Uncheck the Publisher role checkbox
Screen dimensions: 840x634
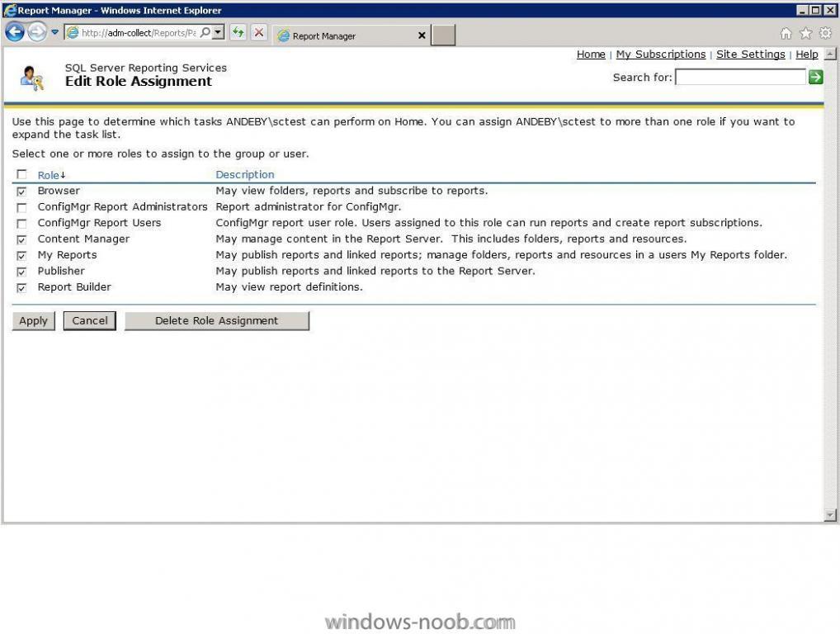tap(21, 272)
